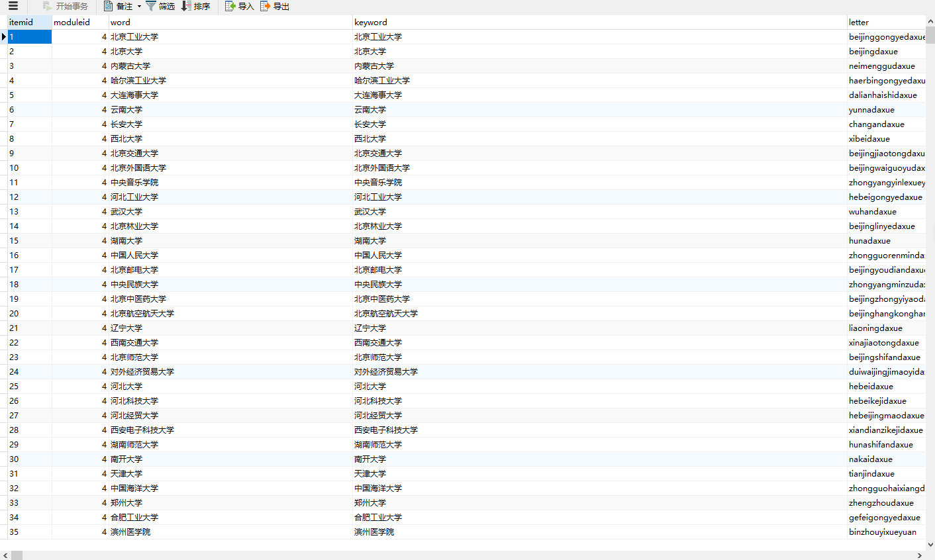Select word cell 中央音乐学院
This screenshot has height=560, width=935.
point(230,182)
